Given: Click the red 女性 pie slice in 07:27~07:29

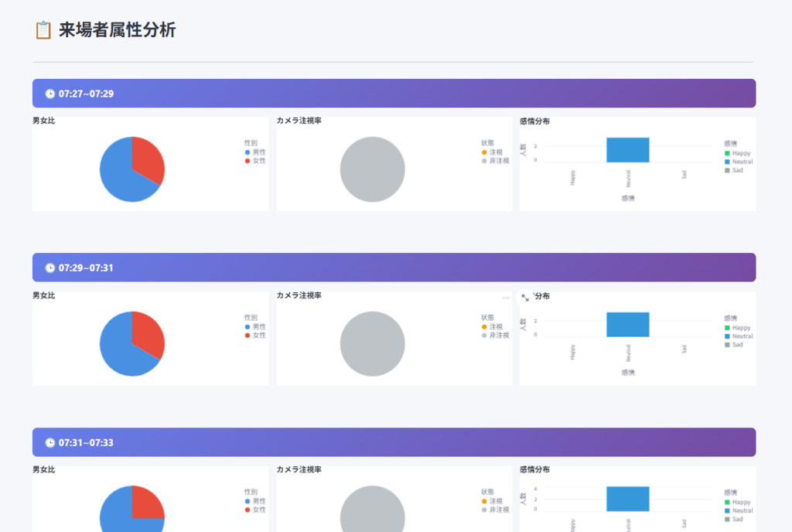Looking at the screenshot, I should 148,159.
